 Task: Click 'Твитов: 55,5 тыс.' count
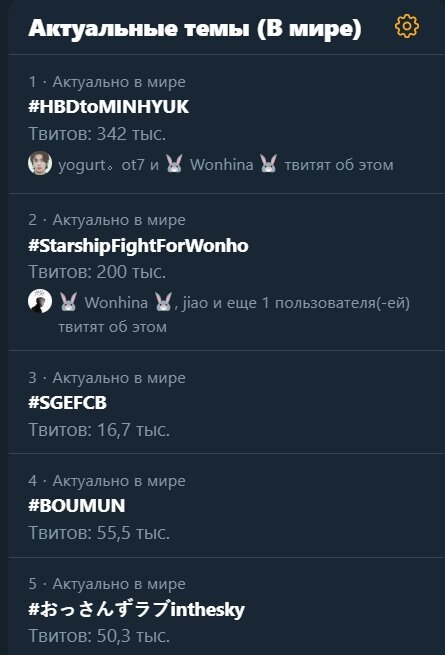(99, 533)
